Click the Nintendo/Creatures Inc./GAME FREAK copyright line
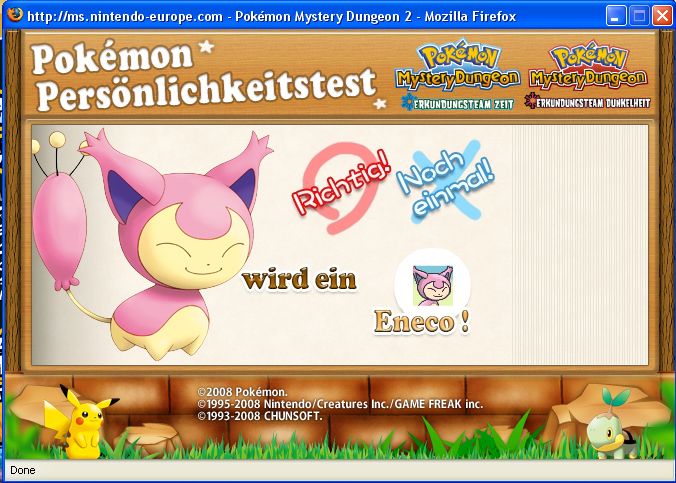The height and width of the screenshot is (483, 676). [x=340, y=404]
